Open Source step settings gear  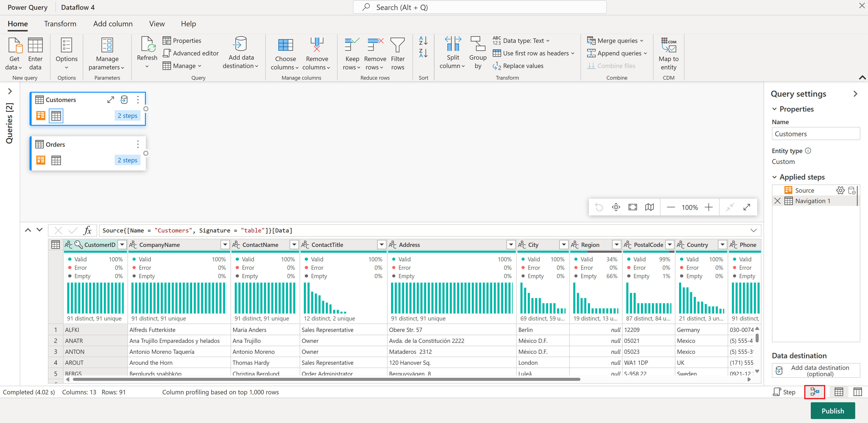(840, 190)
